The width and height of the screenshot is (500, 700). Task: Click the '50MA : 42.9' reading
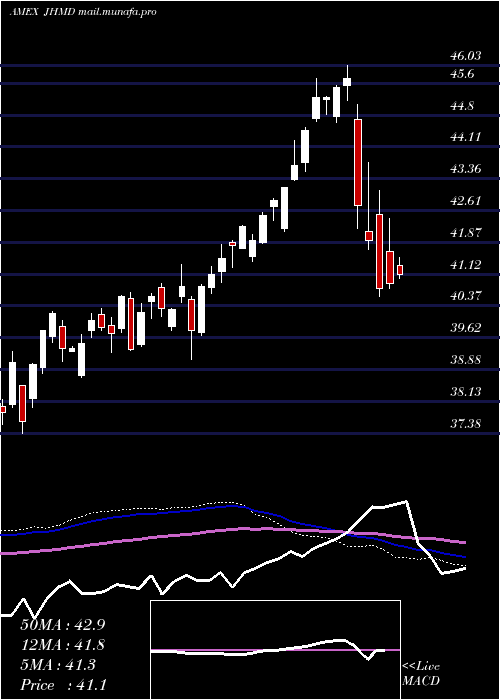[x=62, y=625]
